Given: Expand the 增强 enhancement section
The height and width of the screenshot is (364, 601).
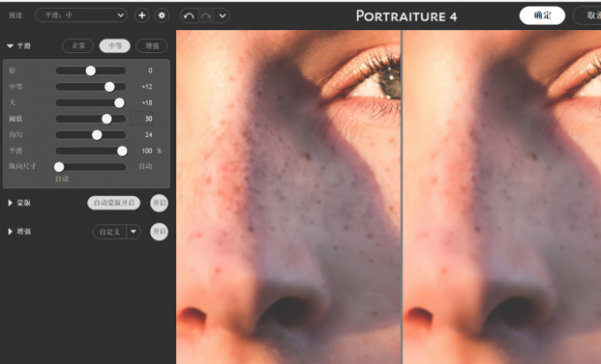Looking at the screenshot, I should coord(10,231).
